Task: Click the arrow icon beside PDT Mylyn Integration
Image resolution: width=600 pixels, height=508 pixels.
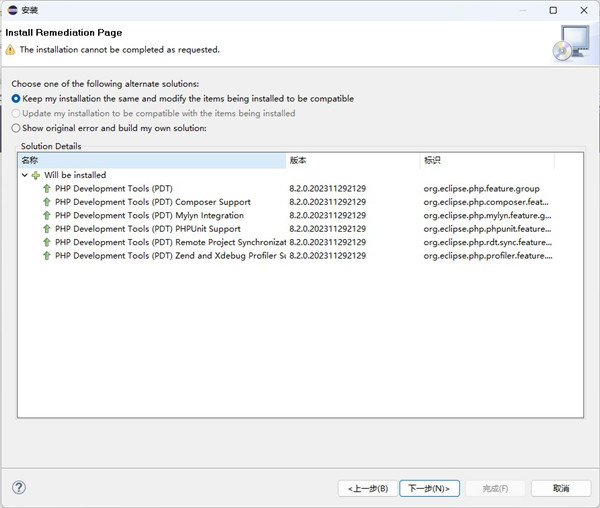Action: [46, 216]
